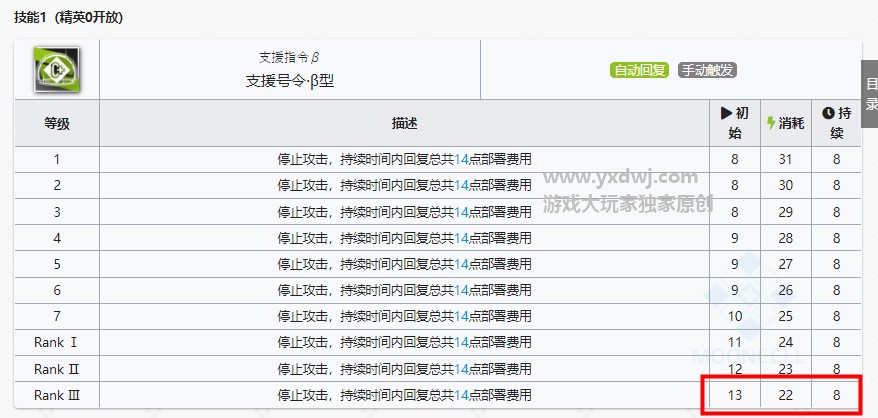Click the Japanese name 支援指令β above skill title

tap(289, 57)
